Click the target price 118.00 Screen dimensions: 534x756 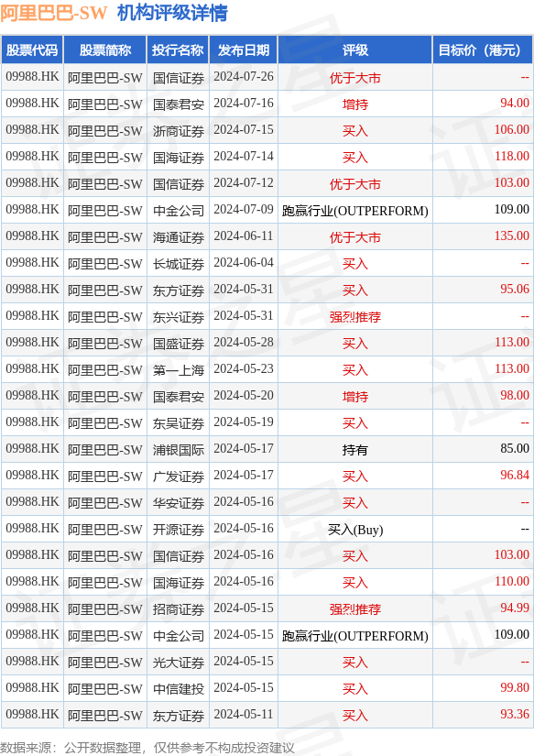[x=511, y=156]
